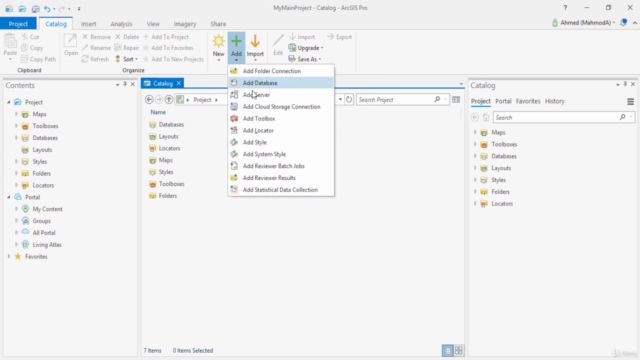Select Add Database from the menu
The width and height of the screenshot is (640, 360).
point(281,83)
